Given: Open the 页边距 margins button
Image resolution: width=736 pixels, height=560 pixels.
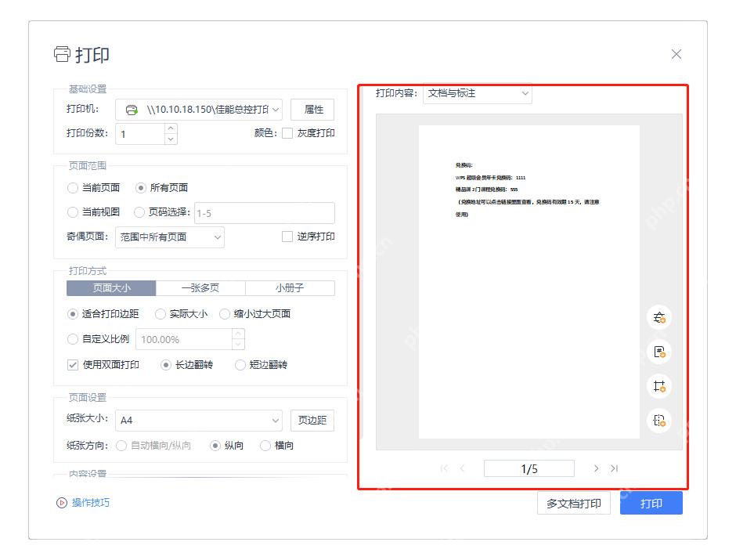Looking at the screenshot, I should [312, 420].
